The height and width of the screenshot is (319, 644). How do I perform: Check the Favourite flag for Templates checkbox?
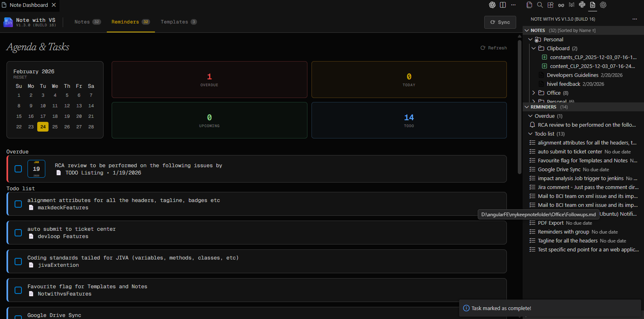pyautogui.click(x=18, y=290)
